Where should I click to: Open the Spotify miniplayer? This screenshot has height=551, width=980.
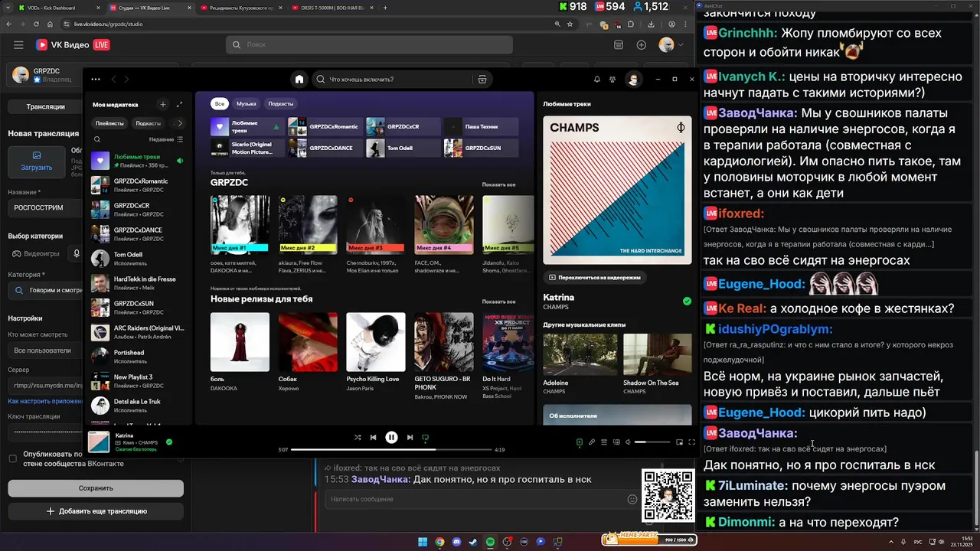679,442
